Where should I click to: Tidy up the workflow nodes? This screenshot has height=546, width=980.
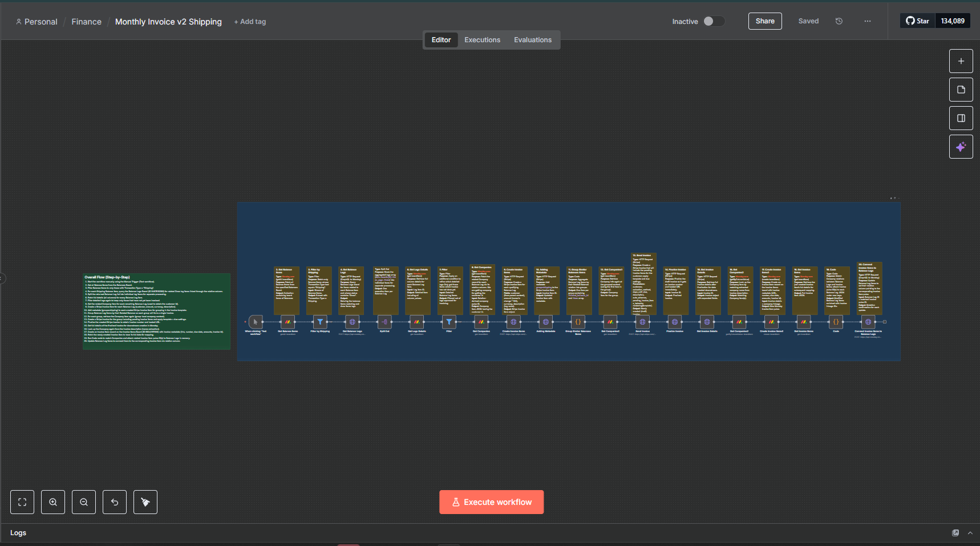pos(145,502)
